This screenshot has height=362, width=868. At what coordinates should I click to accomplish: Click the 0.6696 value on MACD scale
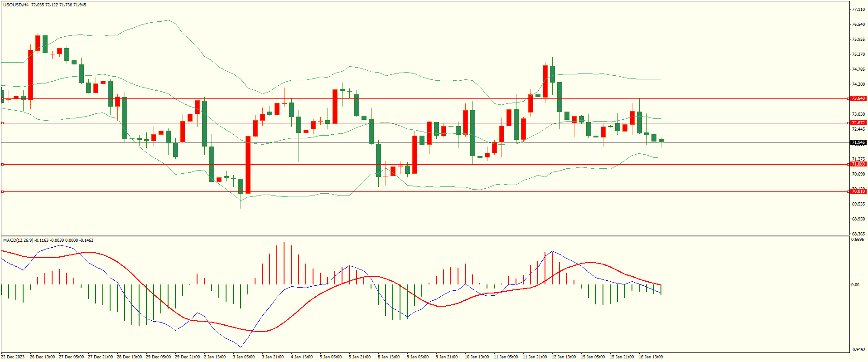858,240
